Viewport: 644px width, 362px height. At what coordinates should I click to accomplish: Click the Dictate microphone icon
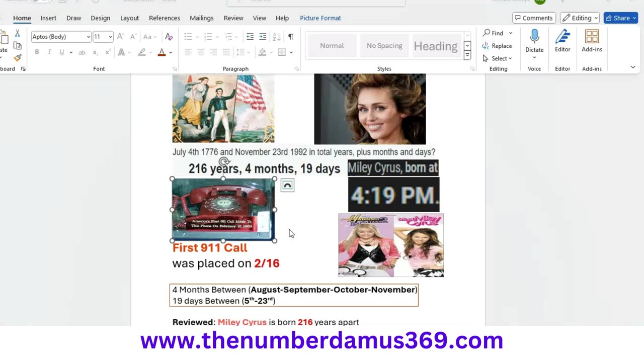(534, 36)
